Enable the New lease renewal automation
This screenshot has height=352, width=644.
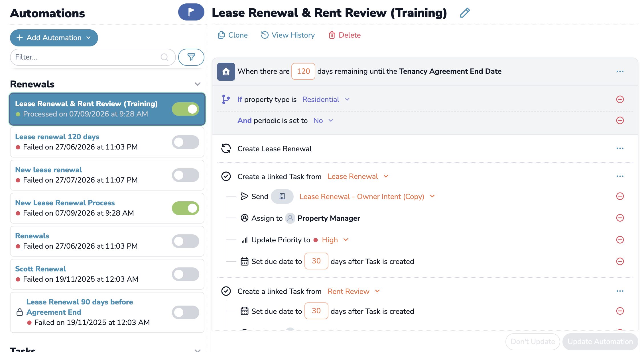pyautogui.click(x=186, y=175)
